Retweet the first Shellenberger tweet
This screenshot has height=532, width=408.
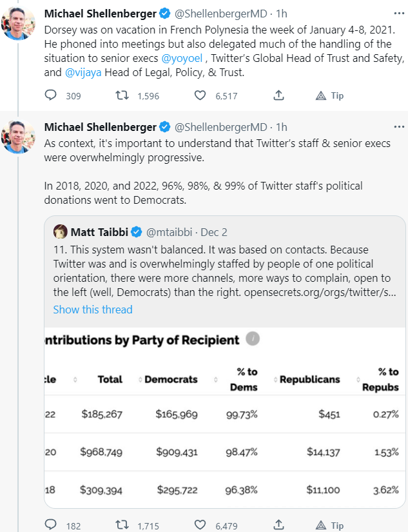pos(121,95)
